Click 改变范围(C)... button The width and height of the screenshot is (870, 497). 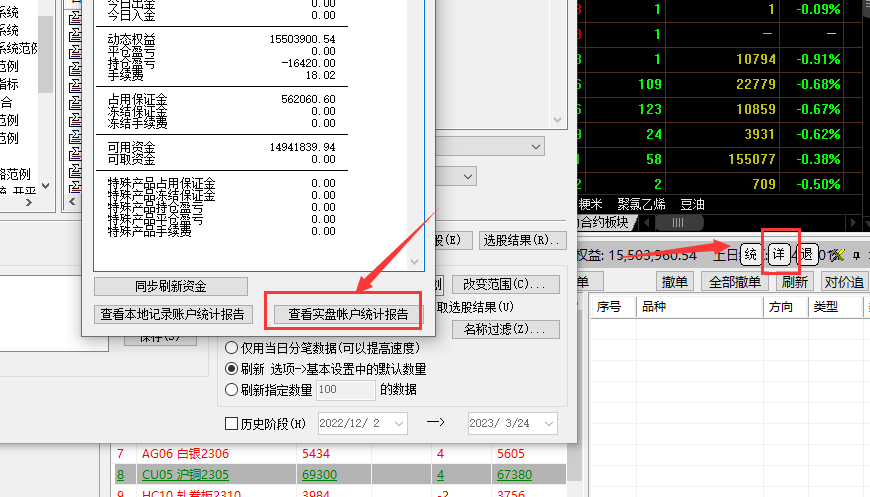point(505,284)
